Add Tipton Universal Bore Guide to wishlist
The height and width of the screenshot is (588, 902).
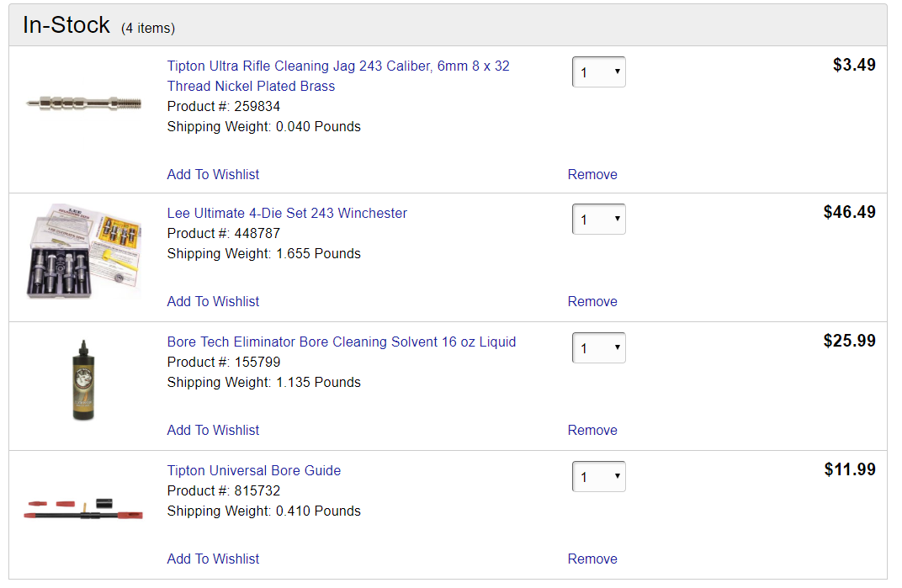click(213, 559)
